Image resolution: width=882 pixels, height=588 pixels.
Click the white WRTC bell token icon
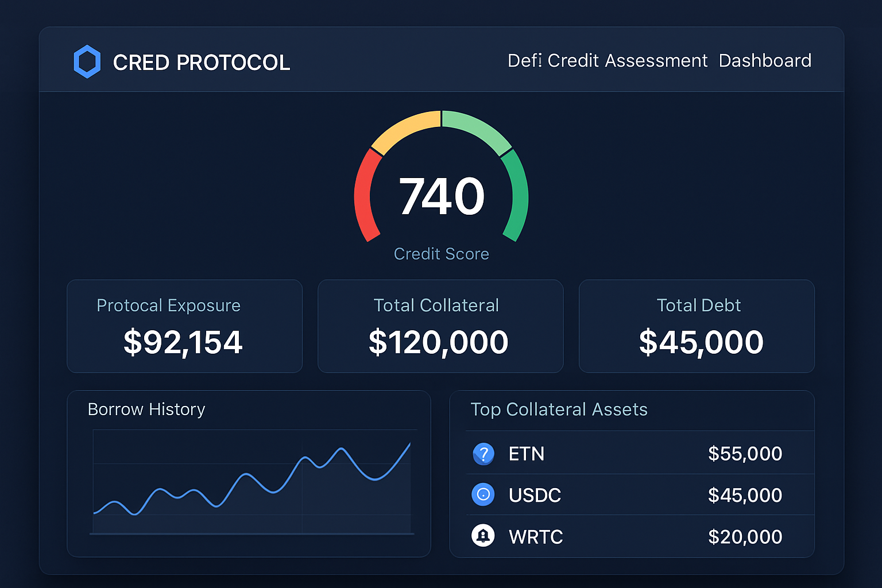pyautogui.click(x=483, y=536)
